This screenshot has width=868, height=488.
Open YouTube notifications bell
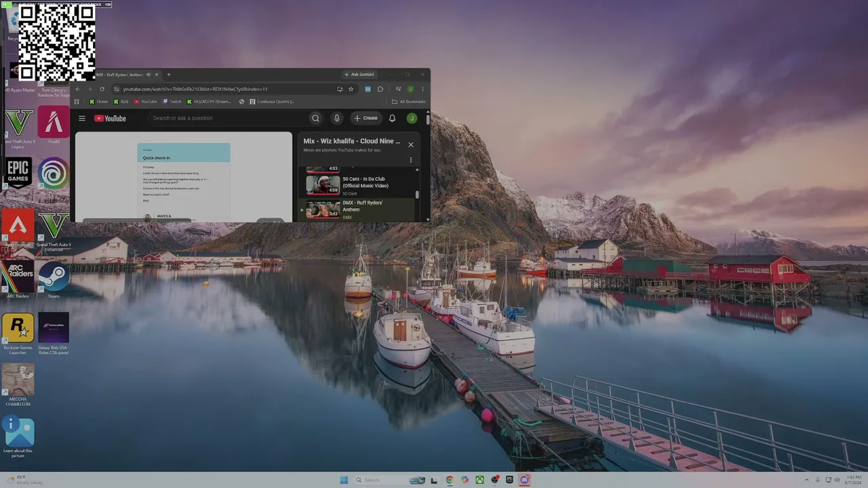click(x=392, y=118)
